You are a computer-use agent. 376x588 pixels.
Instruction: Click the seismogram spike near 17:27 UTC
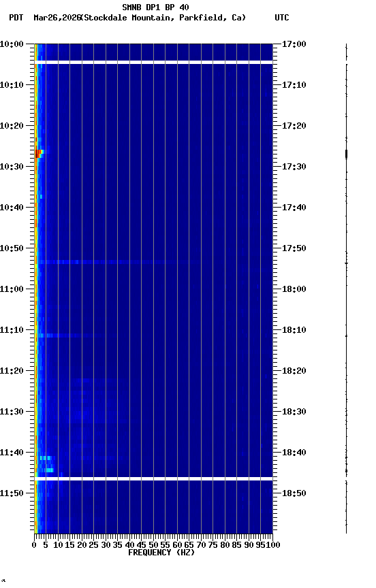pyautogui.click(x=346, y=154)
